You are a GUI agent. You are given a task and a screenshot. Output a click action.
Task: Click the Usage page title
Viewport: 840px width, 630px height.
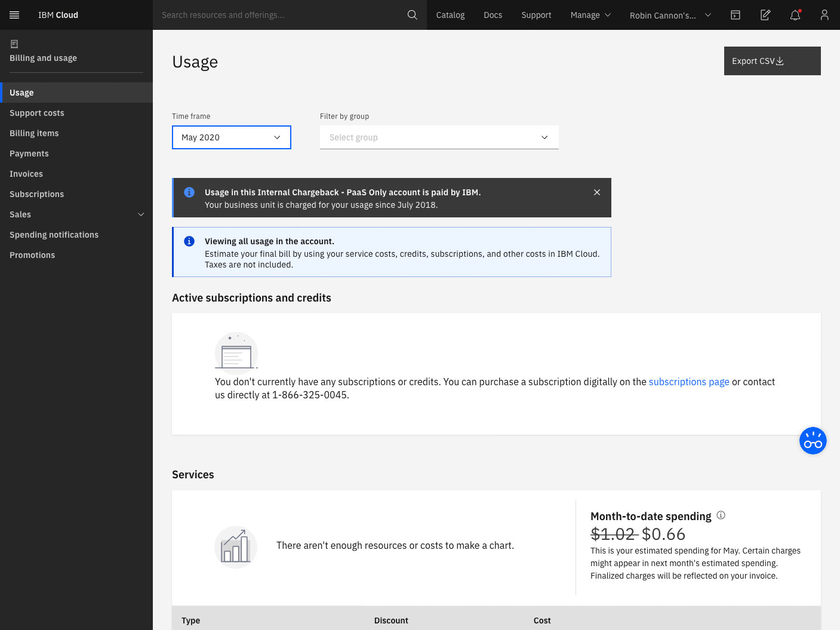[195, 62]
